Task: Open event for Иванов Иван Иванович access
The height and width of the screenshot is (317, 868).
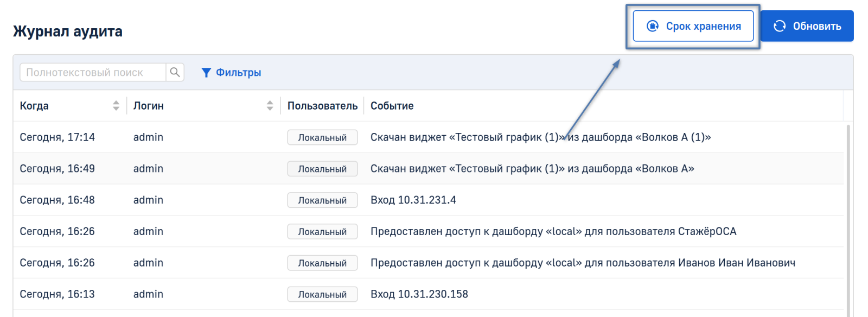Action: click(583, 263)
